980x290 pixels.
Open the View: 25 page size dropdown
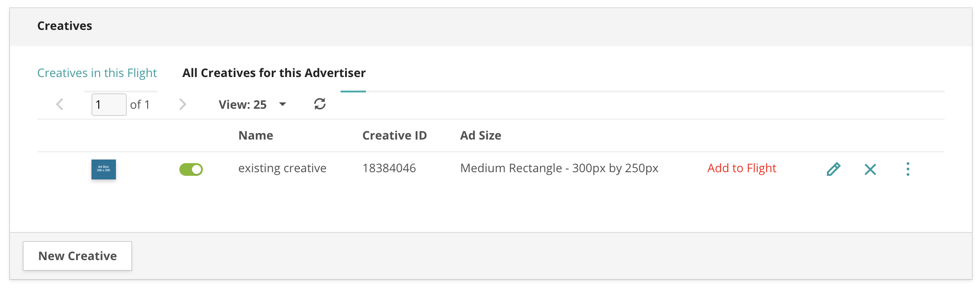click(252, 105)
